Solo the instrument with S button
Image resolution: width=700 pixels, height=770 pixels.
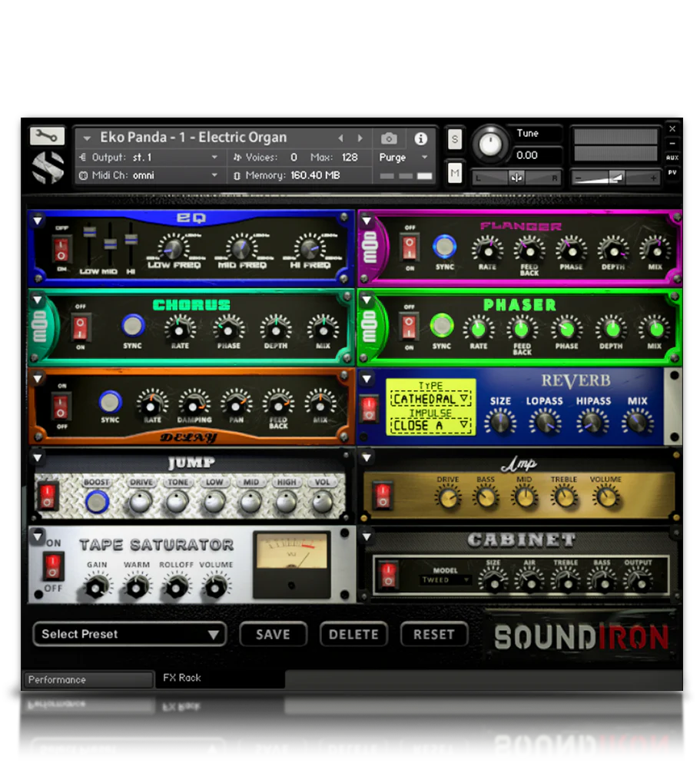(x=455, y=139)
